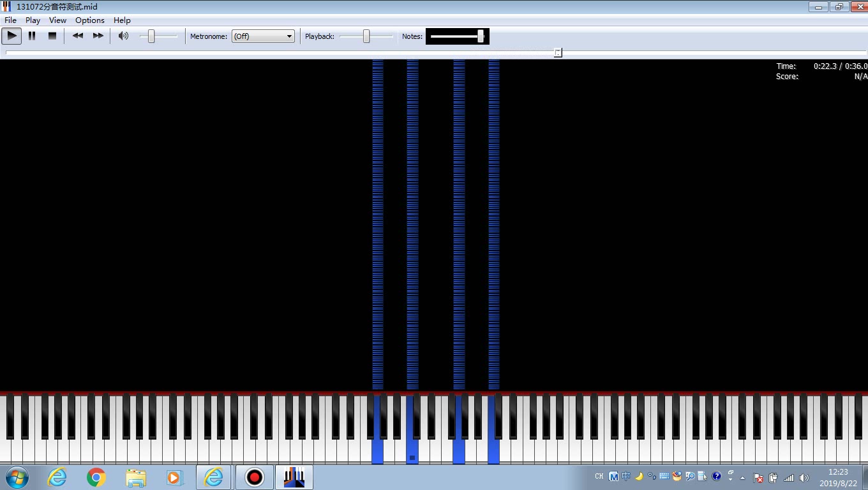Open the View menu

click(57, 20)
